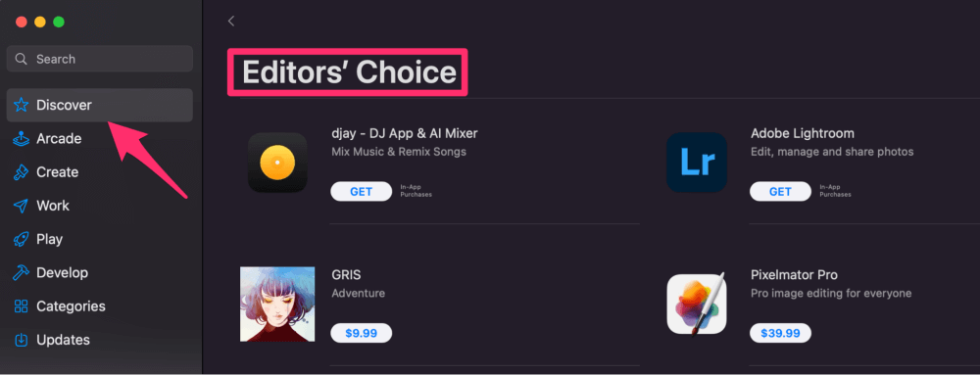This screenshot has width=980, height=375.
Task: Buy GRIS for $9.99
Action: [362, 333]
